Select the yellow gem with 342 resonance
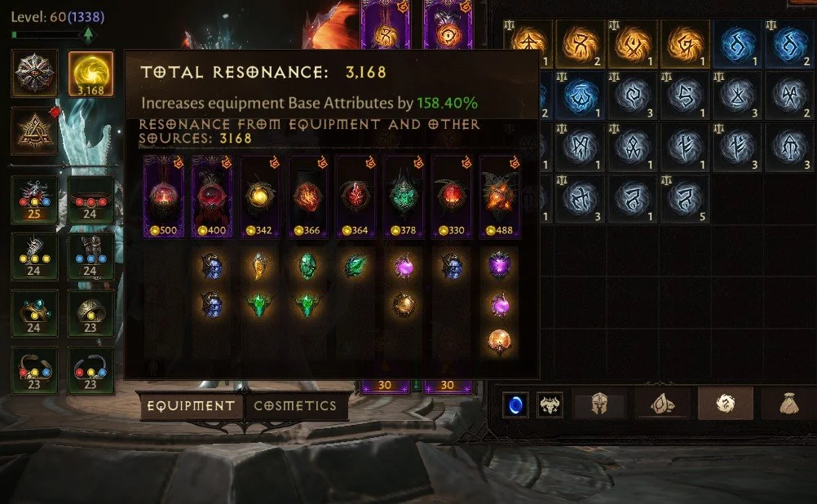This screenshot has height=504, width=817. click(x=259, y=197)
